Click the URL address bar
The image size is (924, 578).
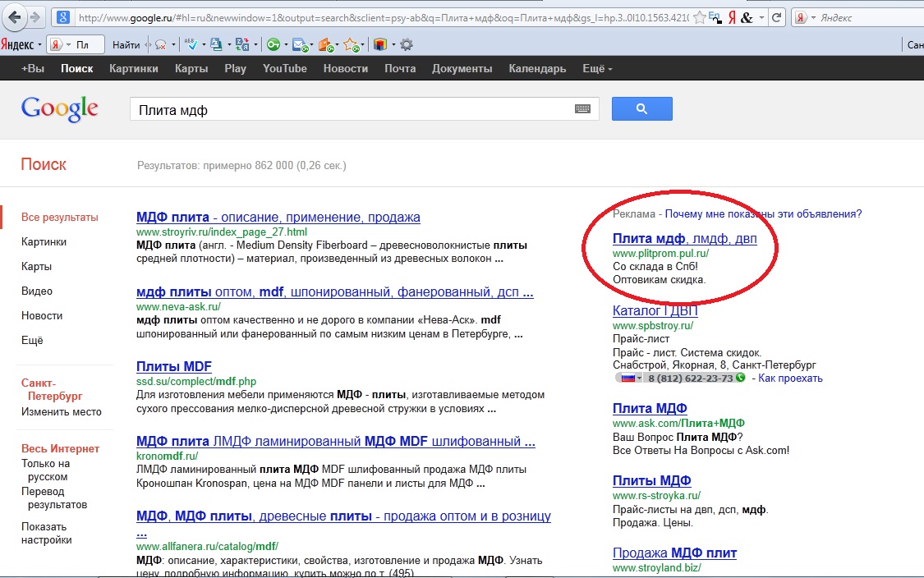[383, 18]
